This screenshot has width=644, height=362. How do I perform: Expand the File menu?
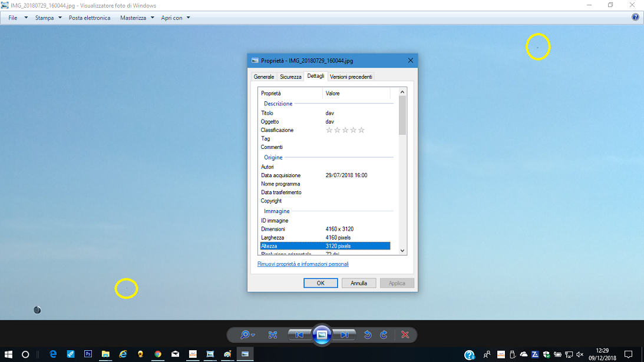[x=17, y=18]
